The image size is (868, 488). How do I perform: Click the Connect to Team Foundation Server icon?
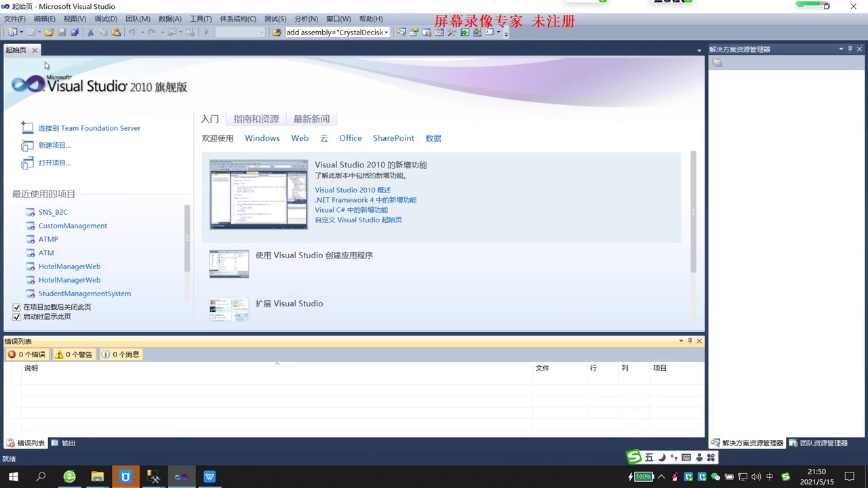[27, 127]
